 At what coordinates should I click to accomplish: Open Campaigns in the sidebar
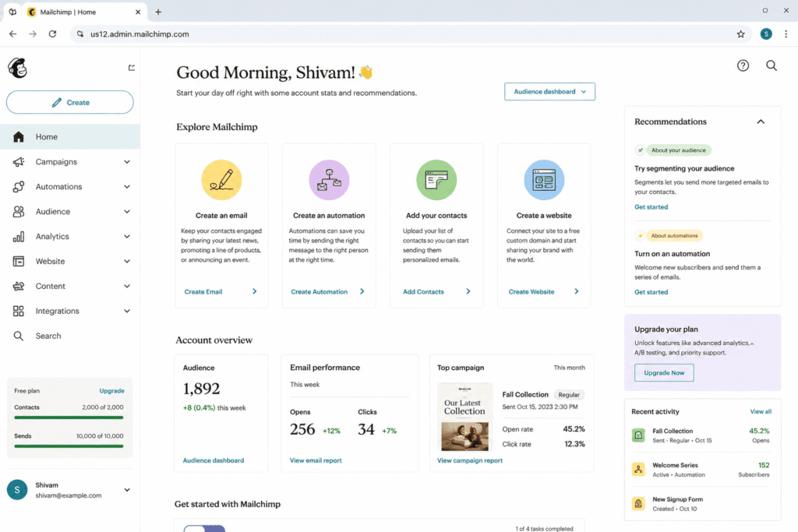[70, 162]
